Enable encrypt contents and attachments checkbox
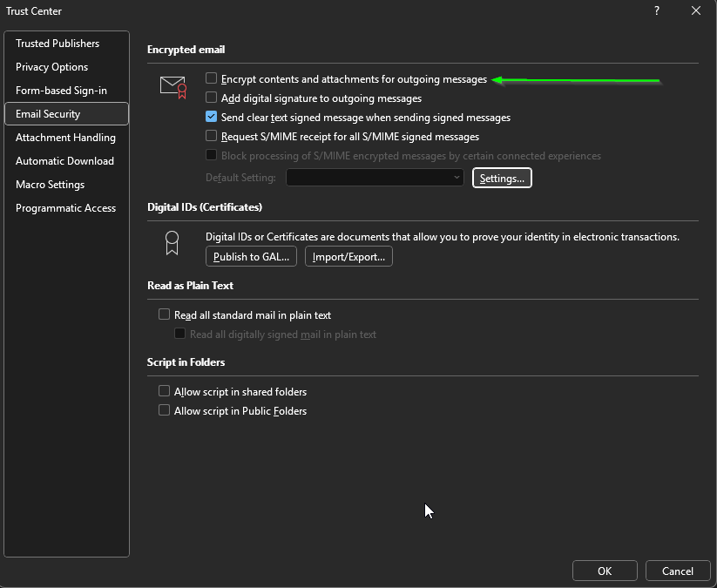717x588 pixels. tap(211, 79)
